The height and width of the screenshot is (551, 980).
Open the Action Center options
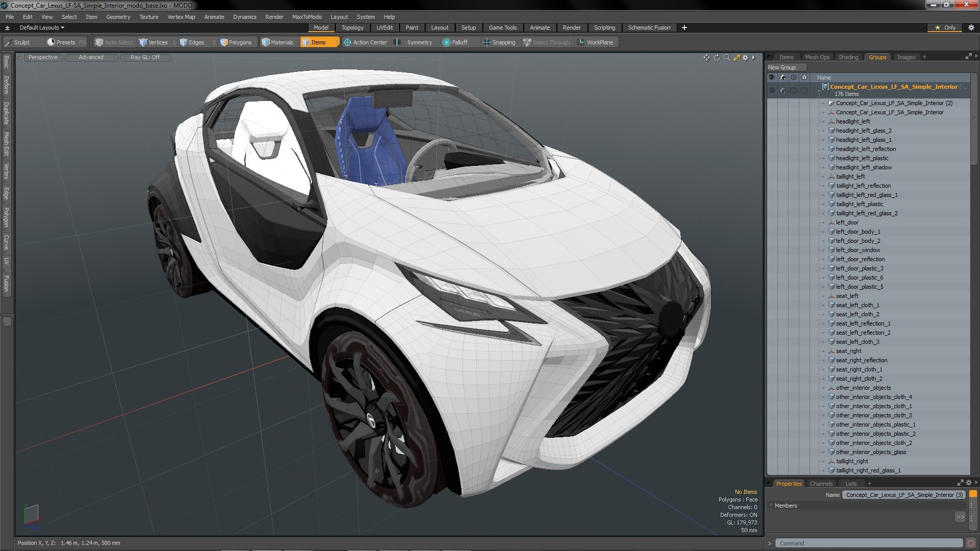(x=365, y=42)
